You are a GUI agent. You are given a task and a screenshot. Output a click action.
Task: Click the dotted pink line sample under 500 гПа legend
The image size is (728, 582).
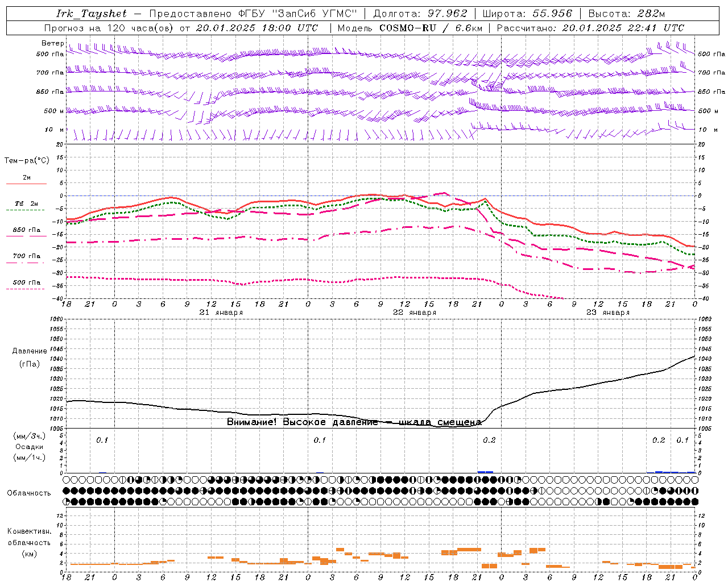pyautogui.click(x=26, y=289)
